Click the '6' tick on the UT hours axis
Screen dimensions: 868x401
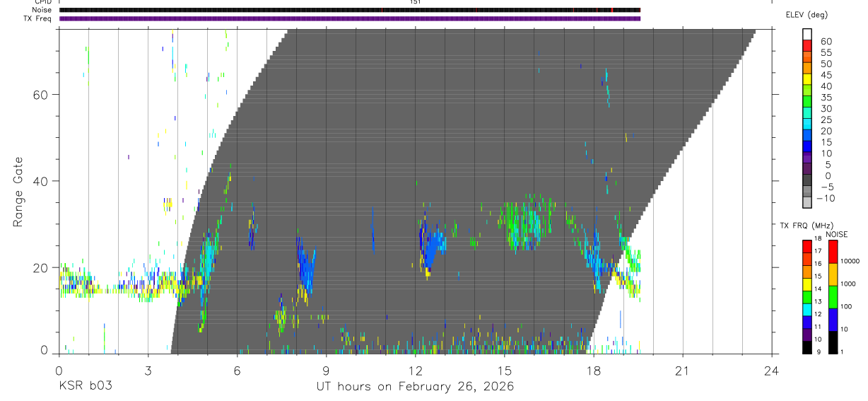tap(237, 370)
